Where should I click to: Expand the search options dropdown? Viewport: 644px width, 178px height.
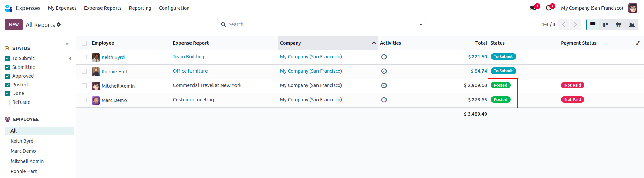421,24
